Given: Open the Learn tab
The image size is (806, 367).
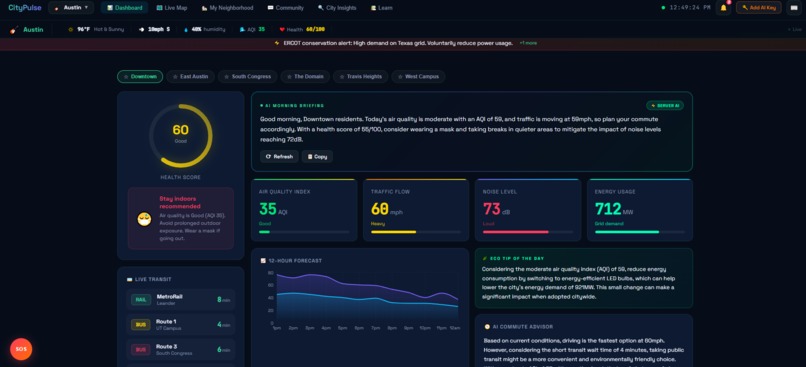Looking at the screenshot, I should pyautogui.click(x=381, y=8).
